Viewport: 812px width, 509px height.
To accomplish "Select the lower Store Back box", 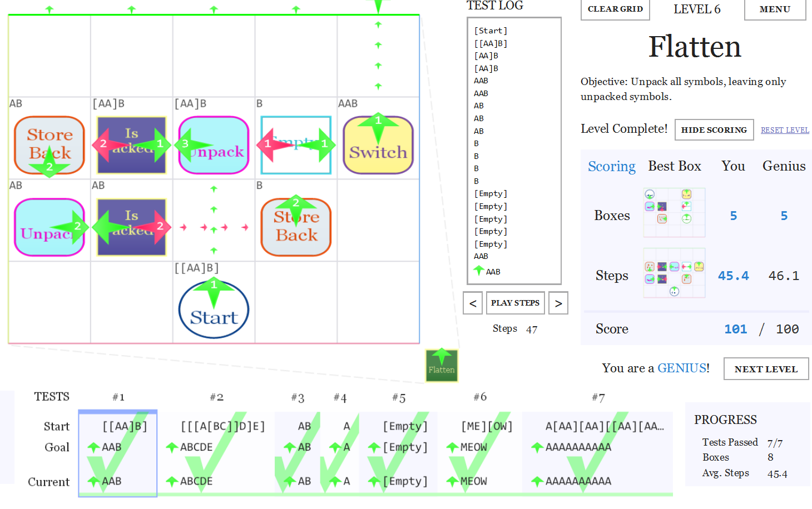I will 296,227.
